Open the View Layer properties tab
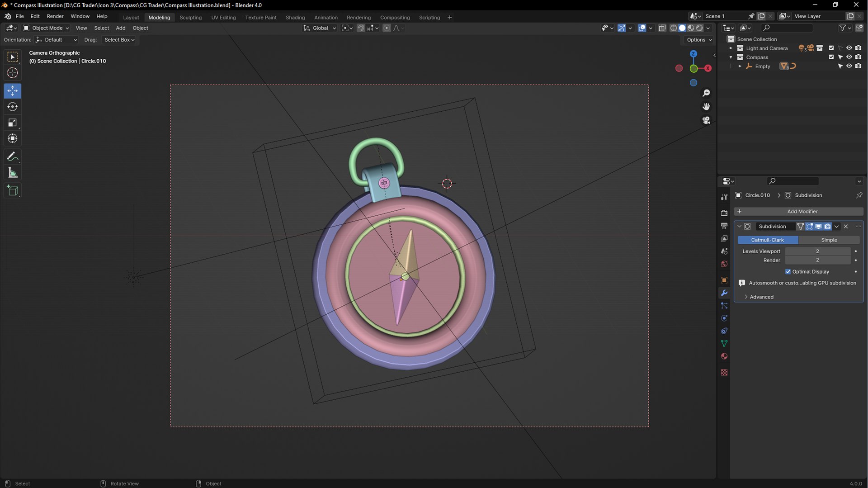868x488 pixels. [724, 238]
